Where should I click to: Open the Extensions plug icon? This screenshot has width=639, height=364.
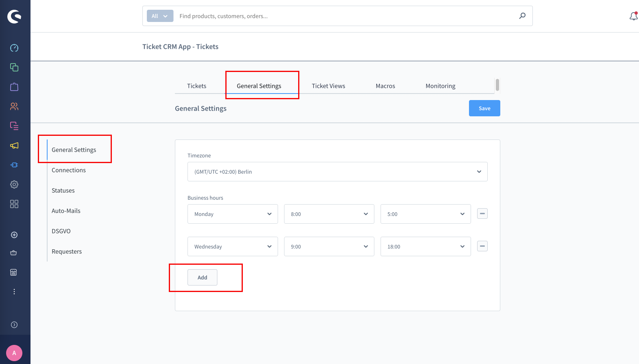coord(14,165)
